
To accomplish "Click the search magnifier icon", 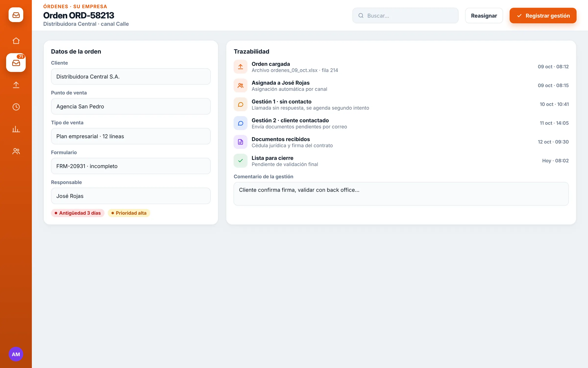I will pos(361,16).
